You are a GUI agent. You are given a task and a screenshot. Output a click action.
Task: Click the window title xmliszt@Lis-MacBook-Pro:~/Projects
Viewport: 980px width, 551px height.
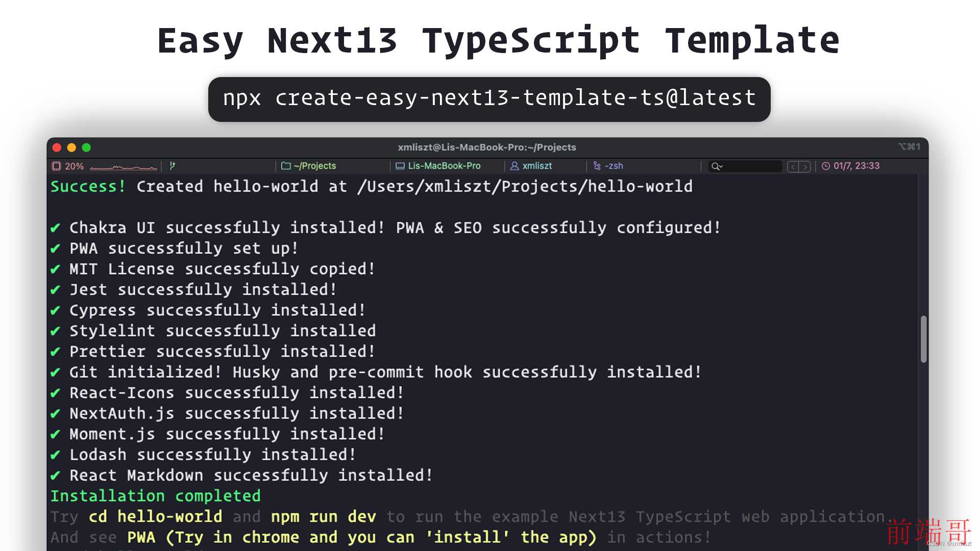coord(487,147)
